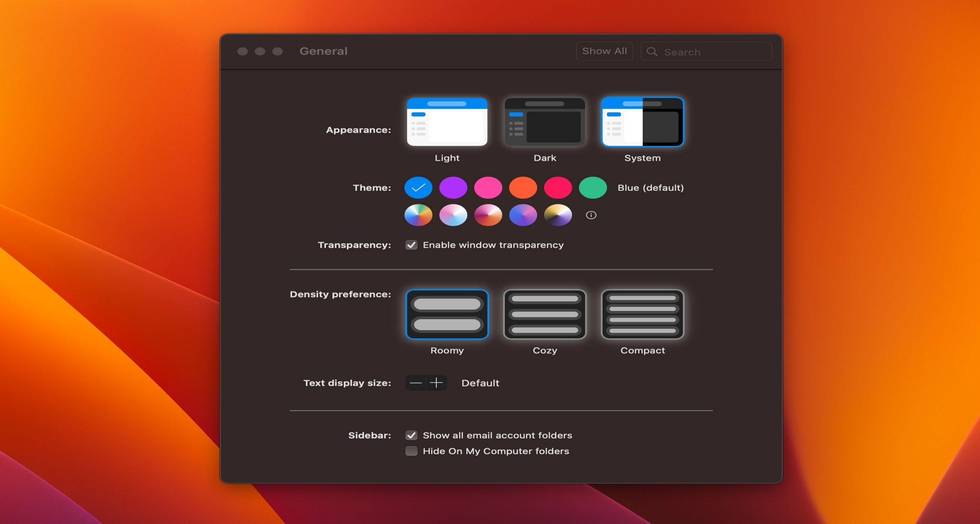Select the Roomy density preference
This screenshot has width=980, height=524.
click(447, 314)
